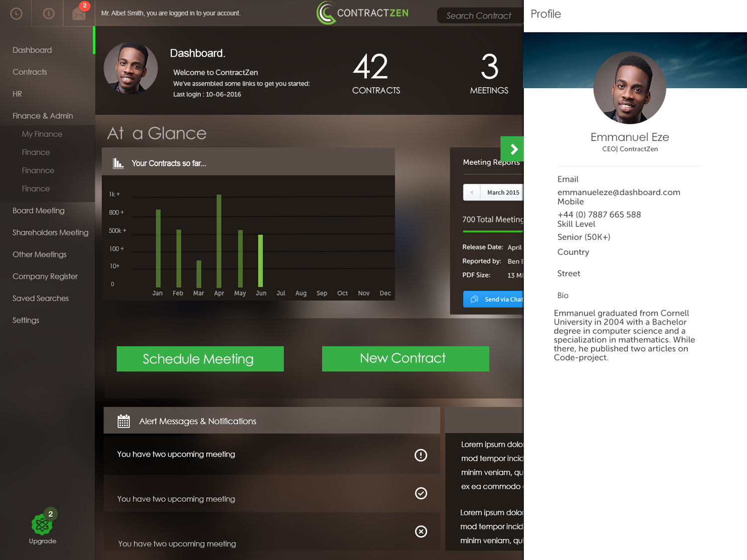Click the Emmanuel Eze name heading
This screenshot has width=747, height=560.
[629, 137]
